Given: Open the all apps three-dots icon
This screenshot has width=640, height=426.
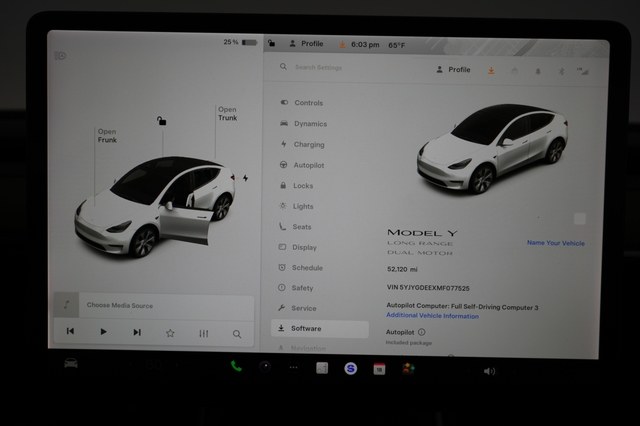Looking at the screenshot, I should 293,368.
